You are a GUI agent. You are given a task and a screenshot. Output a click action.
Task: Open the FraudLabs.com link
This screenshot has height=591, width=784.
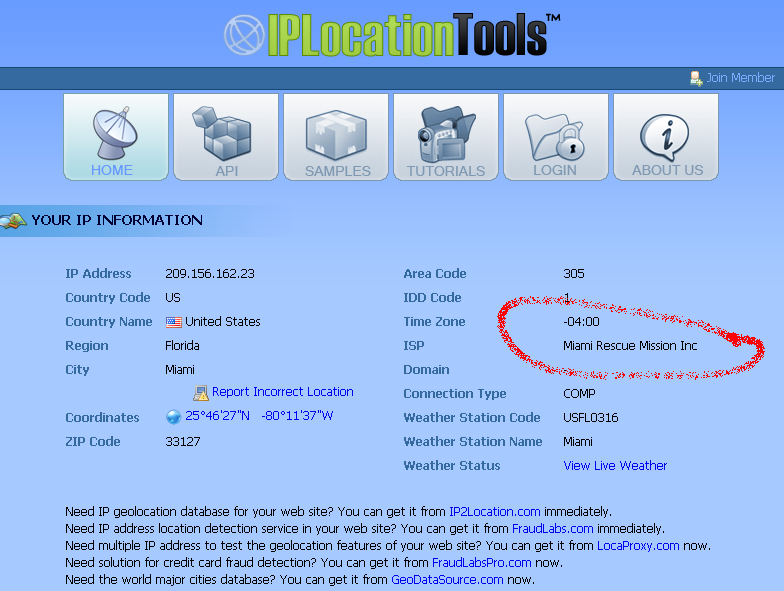pos(552,529)
